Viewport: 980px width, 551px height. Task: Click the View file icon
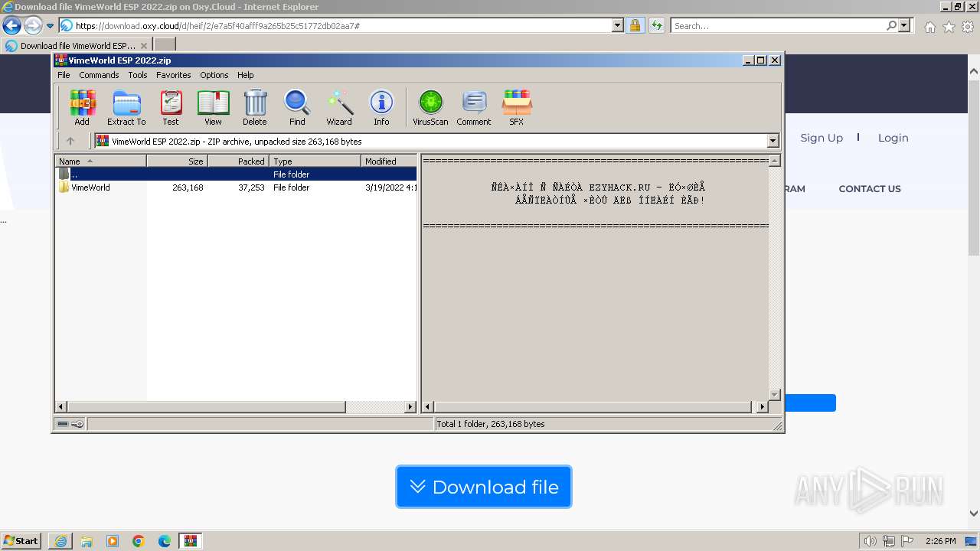(x=213, y=107)
